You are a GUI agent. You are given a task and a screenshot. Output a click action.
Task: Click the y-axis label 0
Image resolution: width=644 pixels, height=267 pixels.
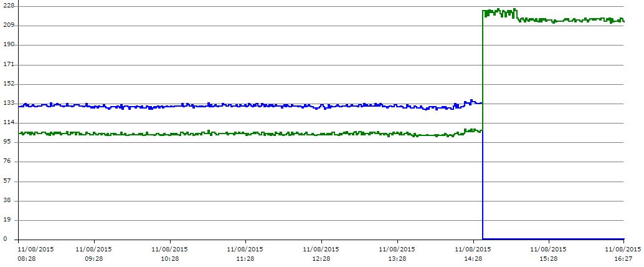point(4,238)
